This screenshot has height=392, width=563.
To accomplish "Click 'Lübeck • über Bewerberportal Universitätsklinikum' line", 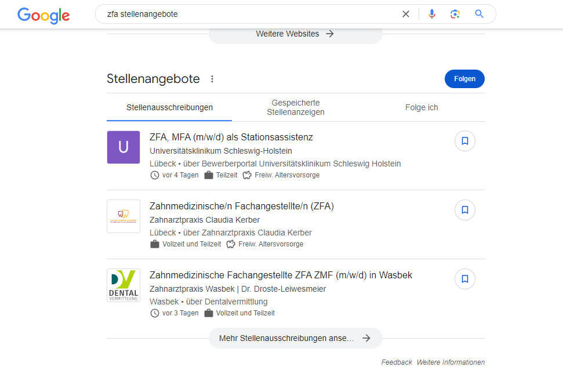I will click(275, 164).
